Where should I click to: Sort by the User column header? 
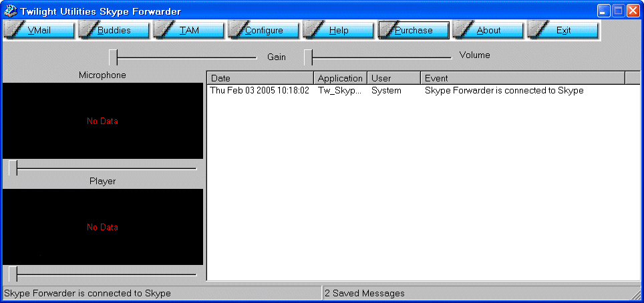pyautogui.click(x=394, y=78)
